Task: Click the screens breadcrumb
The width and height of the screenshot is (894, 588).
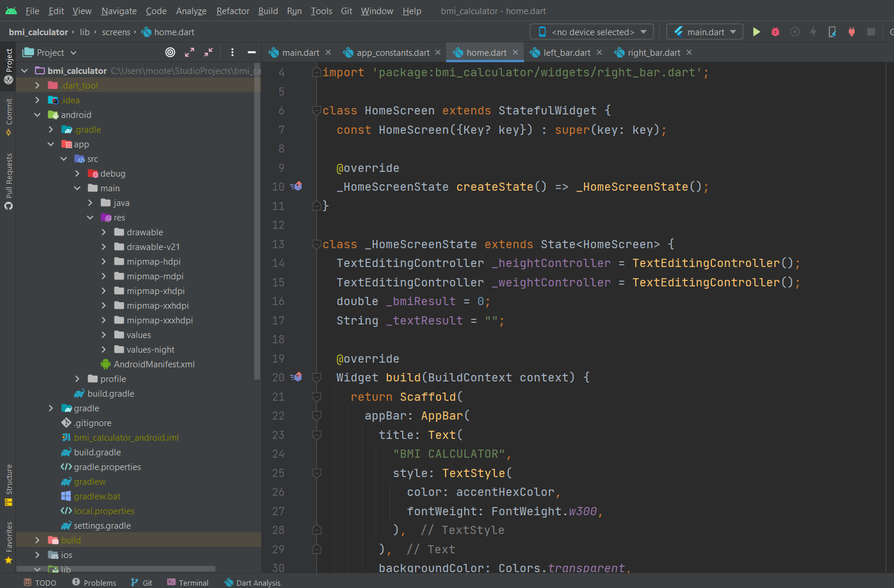Action: [116, 32]
